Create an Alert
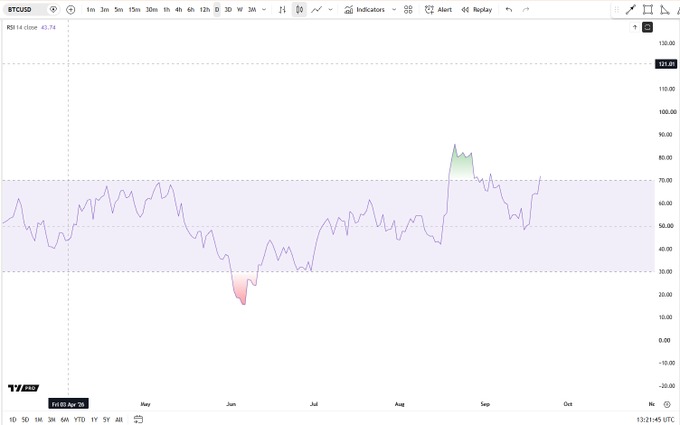Screen dimensions: 680x425 pos(438,10)
